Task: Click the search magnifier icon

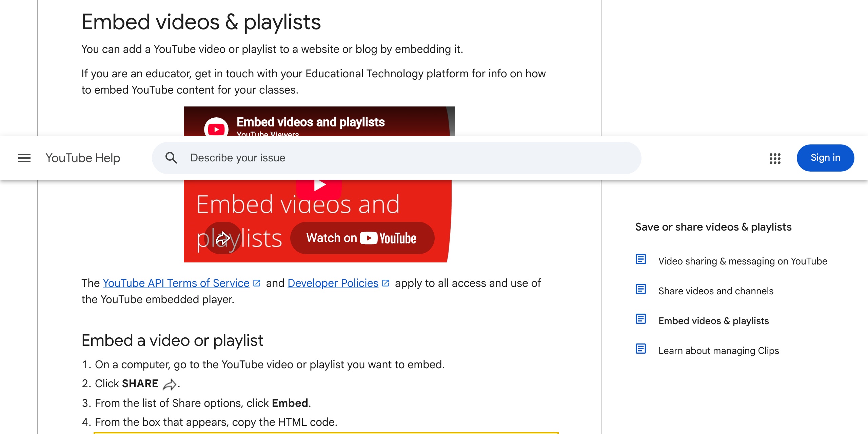Action: point(171,158)
